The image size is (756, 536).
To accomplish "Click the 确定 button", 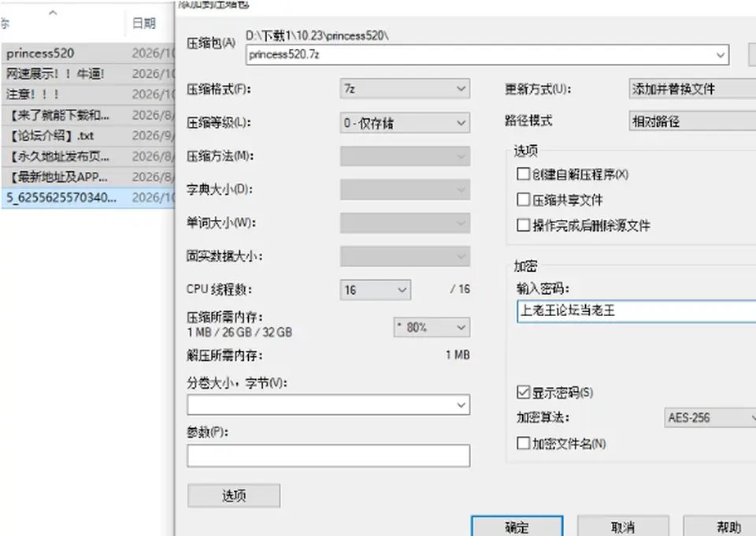I will pos(517,527).
